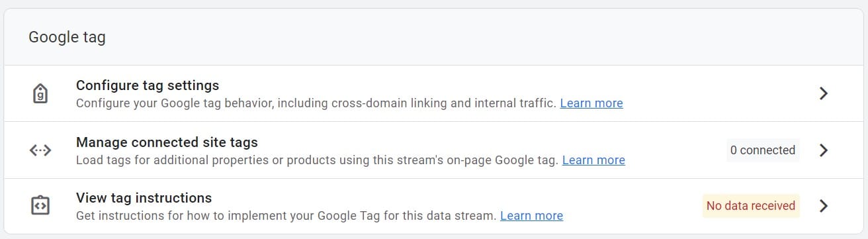Screen dimensions: 868x239
Task: Click the 'No data received' status badge
Action: pos(751,206)
